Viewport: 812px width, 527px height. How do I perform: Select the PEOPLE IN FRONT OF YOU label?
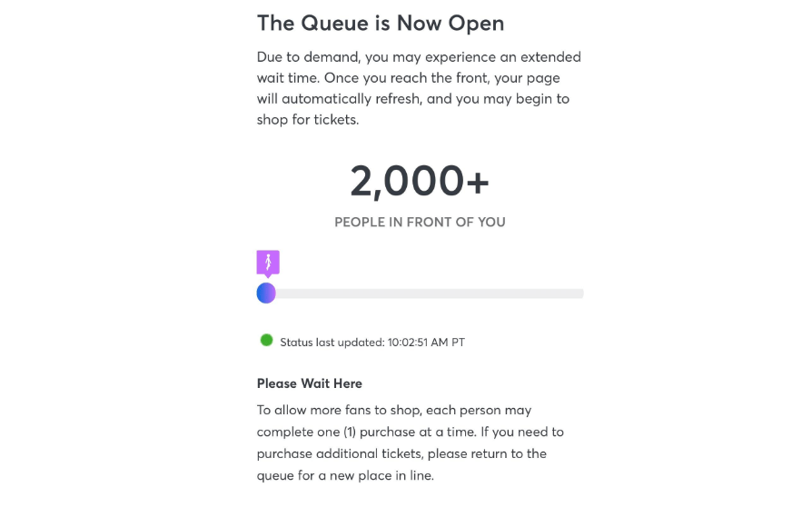pos(420,222)
